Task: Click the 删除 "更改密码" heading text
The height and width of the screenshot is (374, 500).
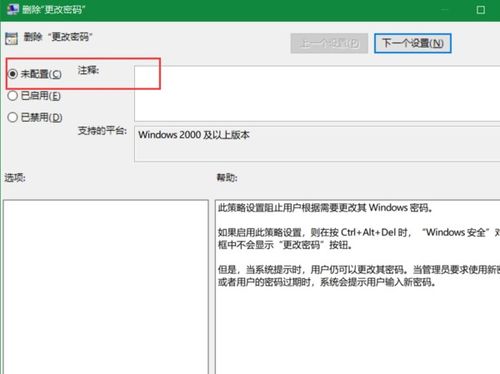Action: pos(58,37)
